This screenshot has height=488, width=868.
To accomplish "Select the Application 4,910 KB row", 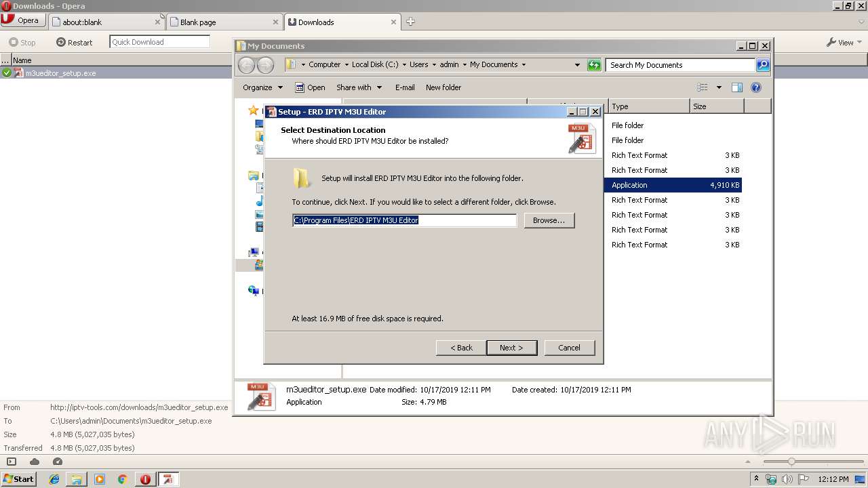I will click(673, 185).
